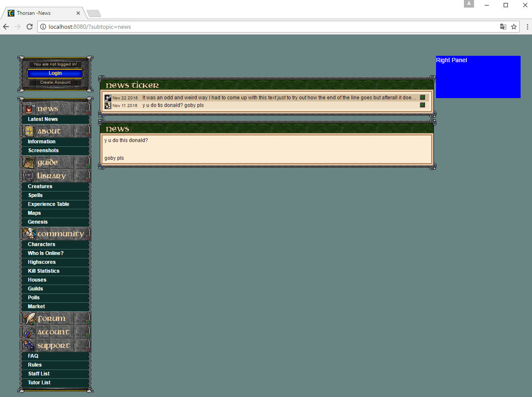The image size is (532, 397).
Task: Expand the forum menu section toggle
Action: click(88, 322)
